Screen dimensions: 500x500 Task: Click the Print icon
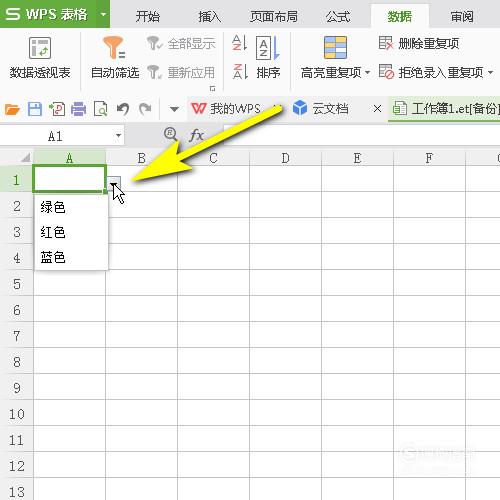tap(78, 109)
